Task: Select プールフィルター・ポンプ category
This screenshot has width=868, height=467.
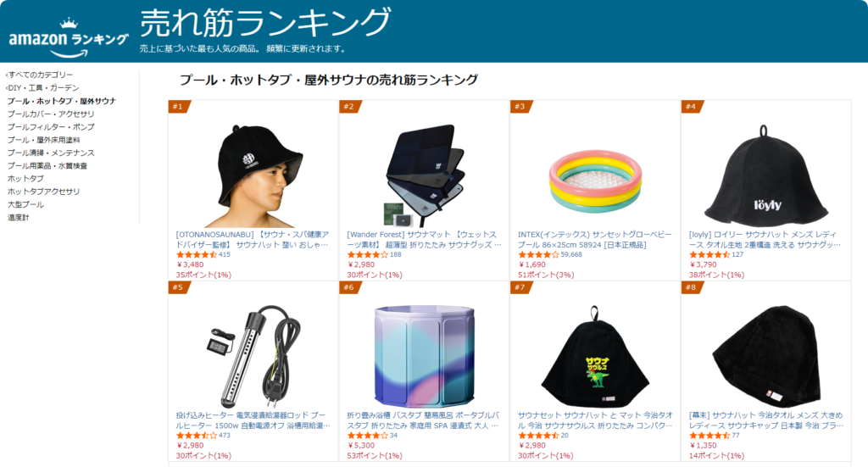Action: (x=51, y=127)
